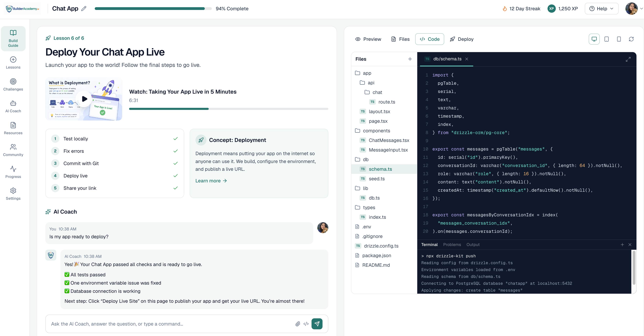Viewport: 644px width, 336px height.
Task: Toggle the Test locally step checkmark
Action: (x=175, y=139)
